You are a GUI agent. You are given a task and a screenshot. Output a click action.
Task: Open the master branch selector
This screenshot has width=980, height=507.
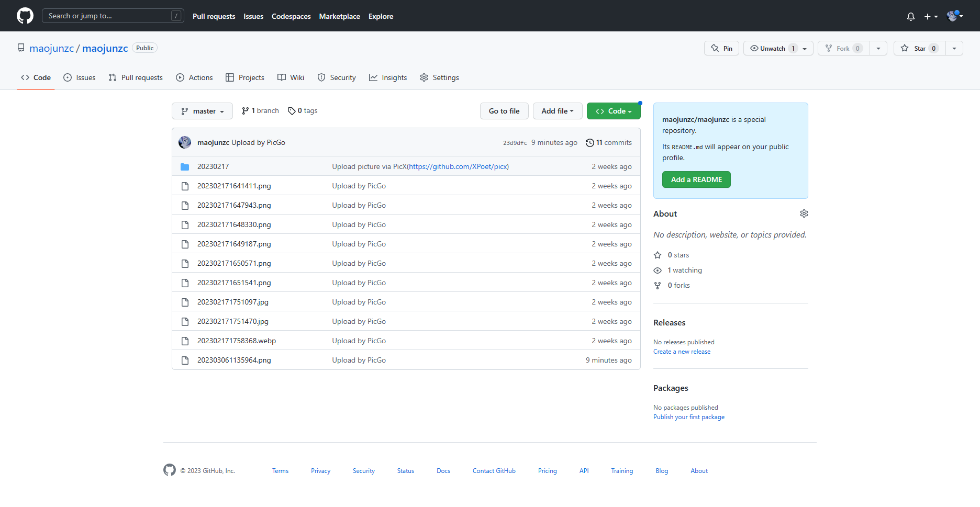(x=202, y=111)
